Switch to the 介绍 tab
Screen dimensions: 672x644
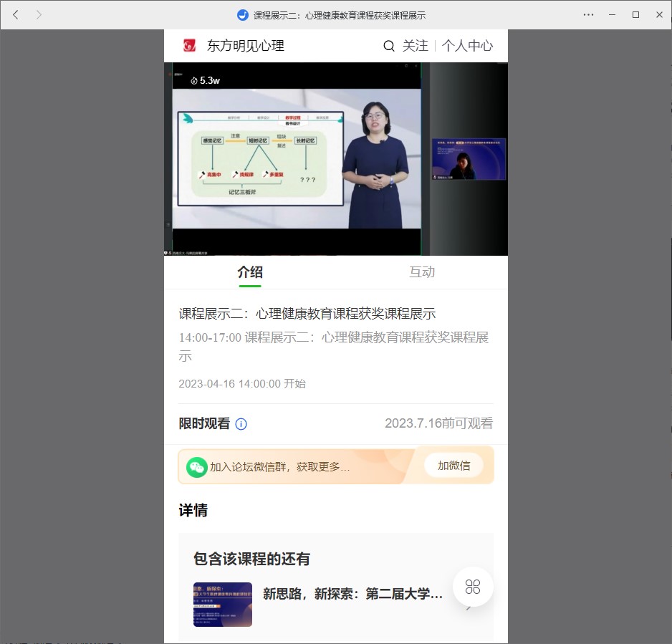(250, 272)
